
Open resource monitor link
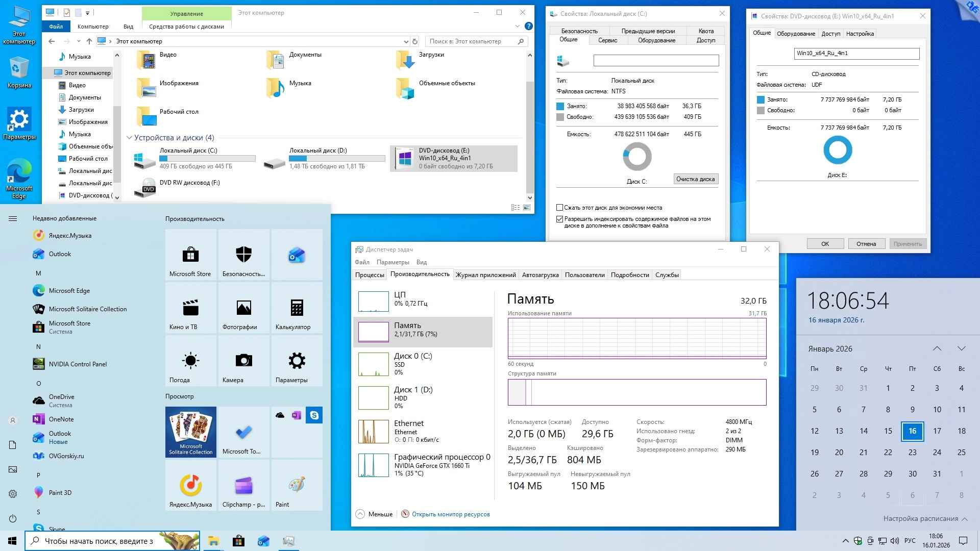click(450, 514)
